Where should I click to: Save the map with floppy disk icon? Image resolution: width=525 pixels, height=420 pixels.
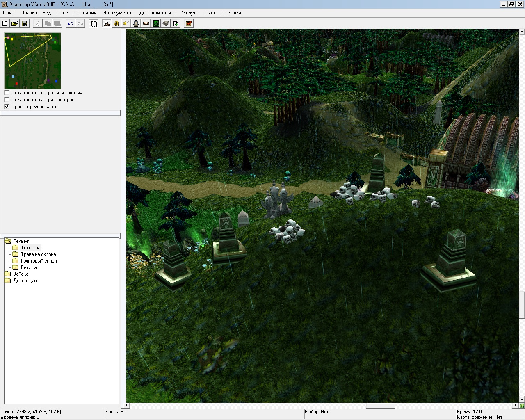[25, 23]
